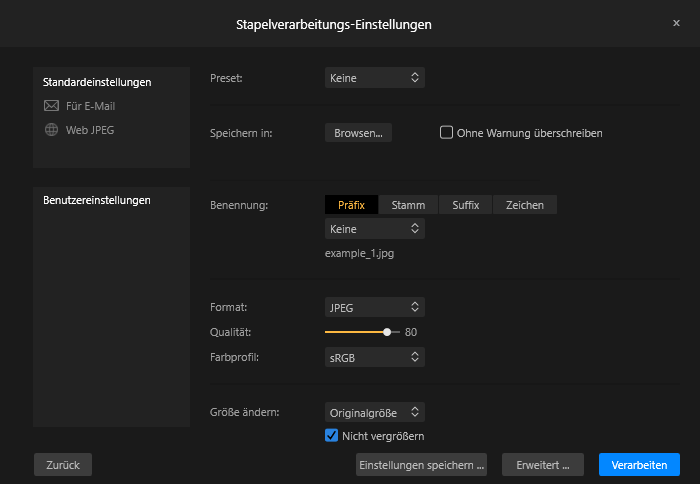Select the Präfix naming tab

point(351,205)
